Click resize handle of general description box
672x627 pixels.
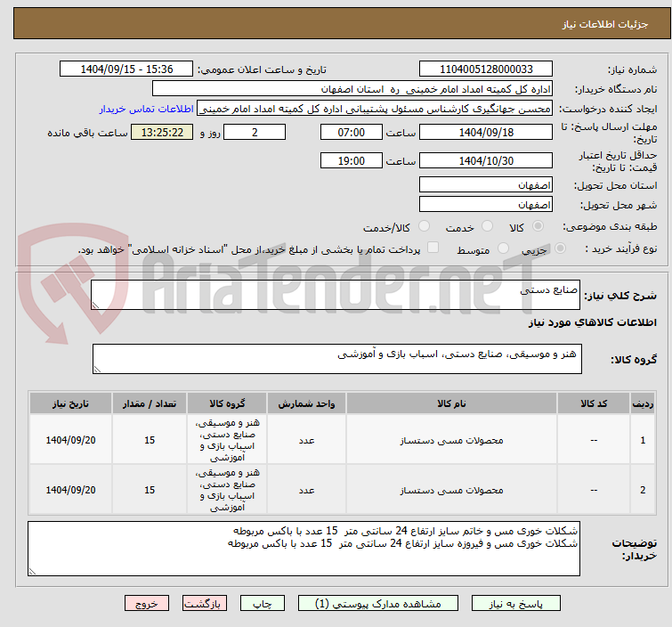click(95, 305)
